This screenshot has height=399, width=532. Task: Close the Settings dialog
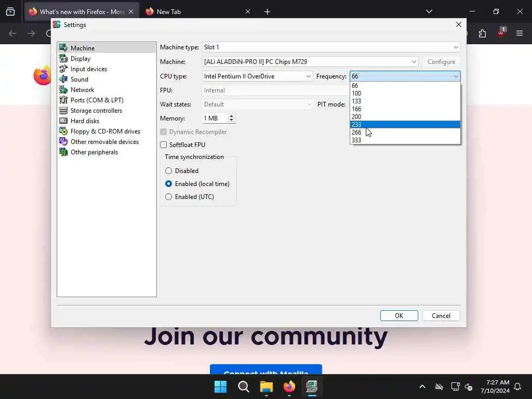[x=459, y=25]
